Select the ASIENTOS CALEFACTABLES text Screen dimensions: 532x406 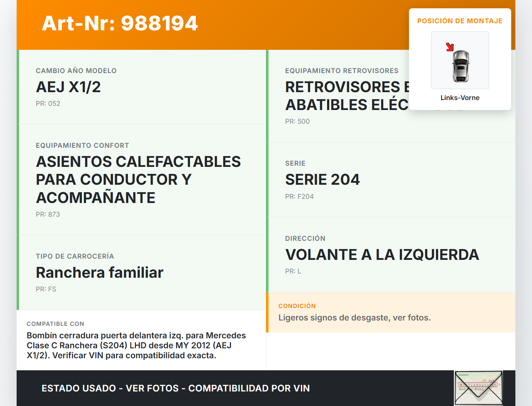[x=138, y=179]
